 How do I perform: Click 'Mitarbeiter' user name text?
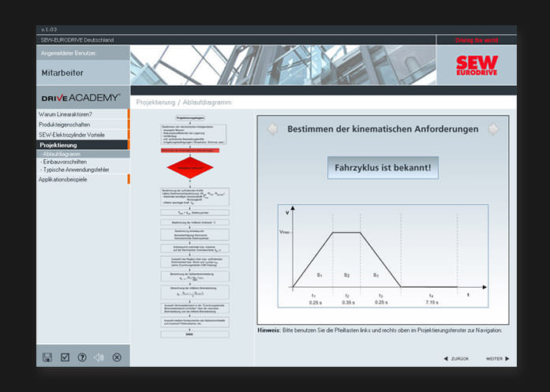62,73
